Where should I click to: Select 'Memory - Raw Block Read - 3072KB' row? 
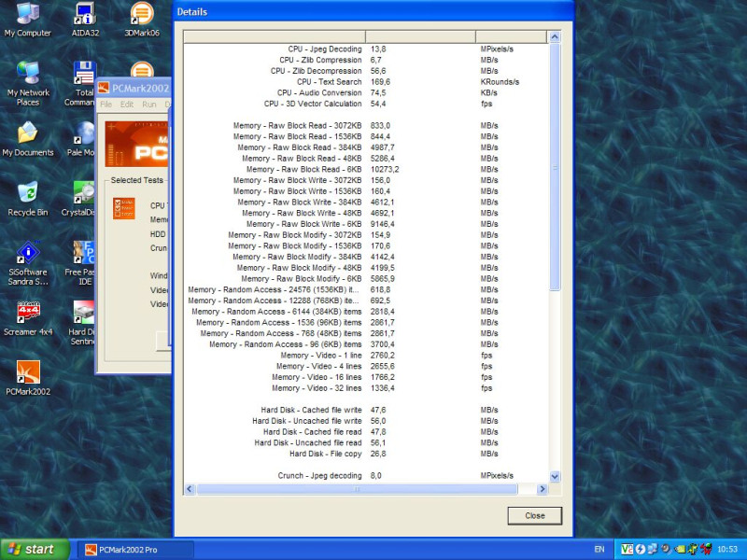click(366, 126)
